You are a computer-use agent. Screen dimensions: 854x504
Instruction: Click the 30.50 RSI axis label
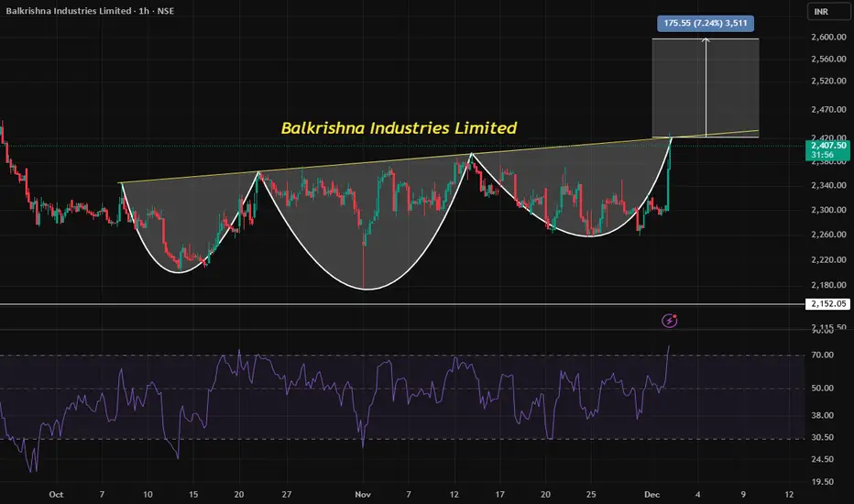point(823,437)
